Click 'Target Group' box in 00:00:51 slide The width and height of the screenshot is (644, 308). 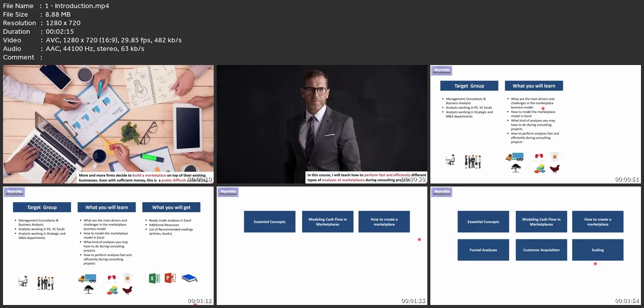tap(469, 86)
